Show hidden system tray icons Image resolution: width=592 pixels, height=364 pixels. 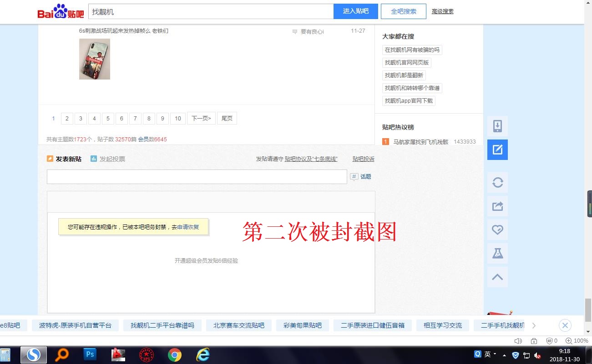[504, 355]
